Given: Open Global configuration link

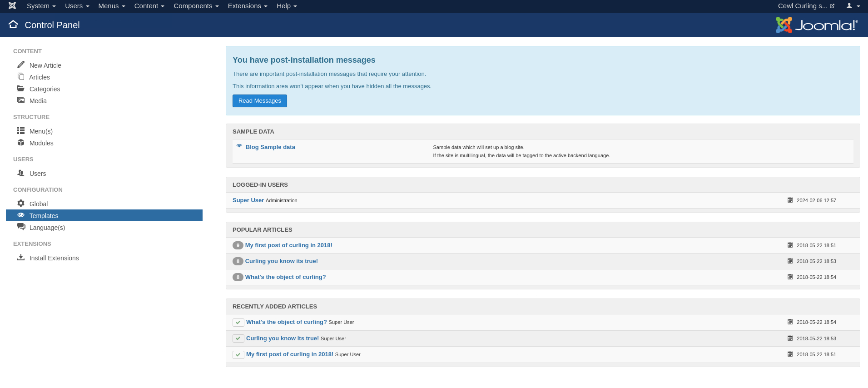Looking at the screenshot, I should [39, 204].
